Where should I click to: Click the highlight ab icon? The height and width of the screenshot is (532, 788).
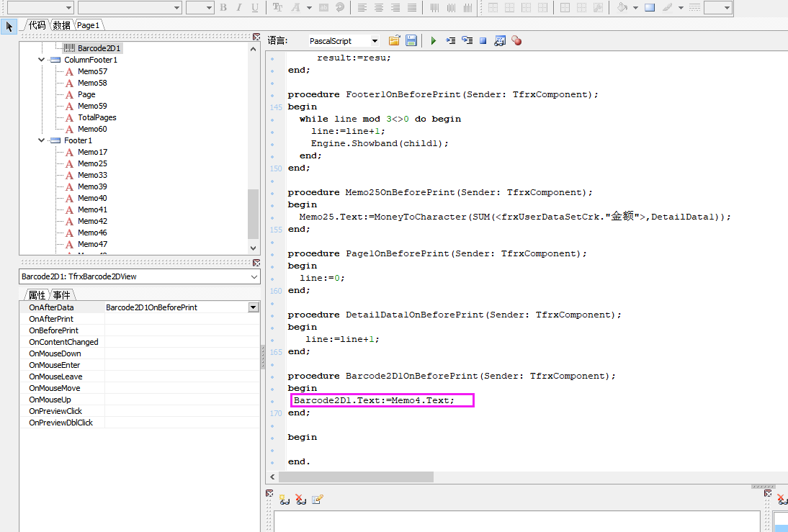click(323, 7)
